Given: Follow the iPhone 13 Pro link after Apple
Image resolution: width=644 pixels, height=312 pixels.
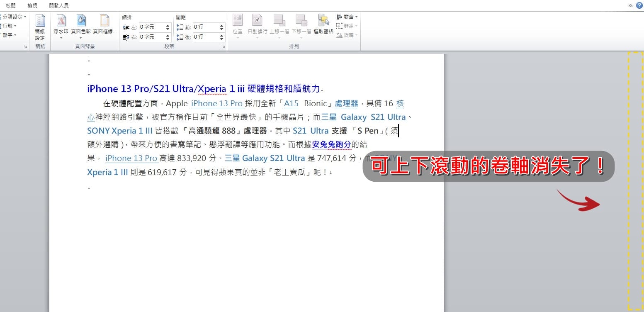Looking at the screenshot, I should click(217, 104).
